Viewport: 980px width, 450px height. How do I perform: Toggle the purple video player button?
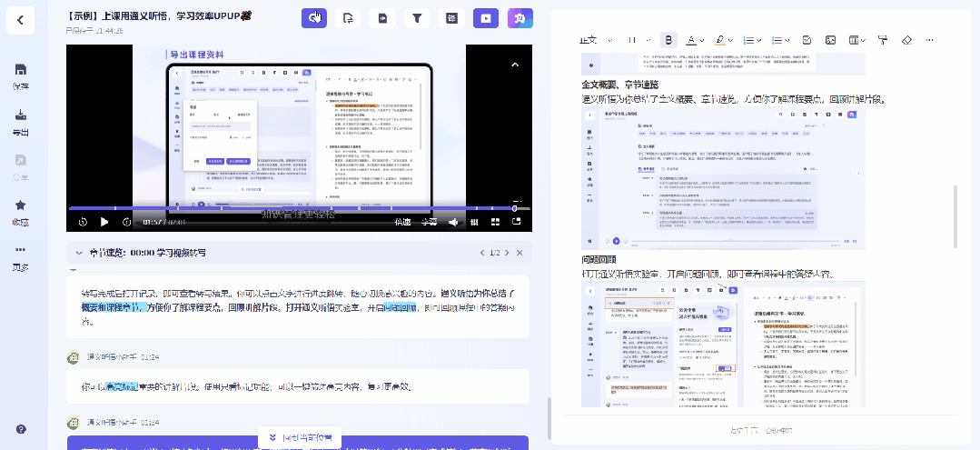click(x=486, y=18)
